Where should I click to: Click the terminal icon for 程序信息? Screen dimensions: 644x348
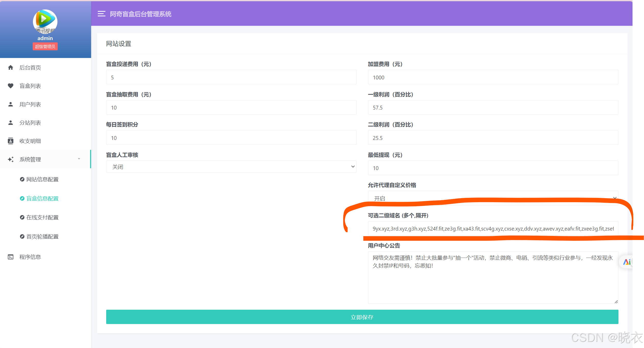point(10,257)
